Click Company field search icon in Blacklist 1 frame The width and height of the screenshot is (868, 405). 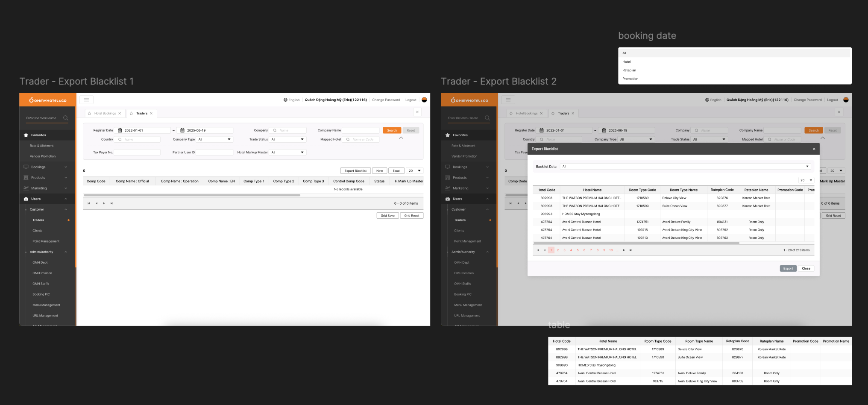point(275,130)
